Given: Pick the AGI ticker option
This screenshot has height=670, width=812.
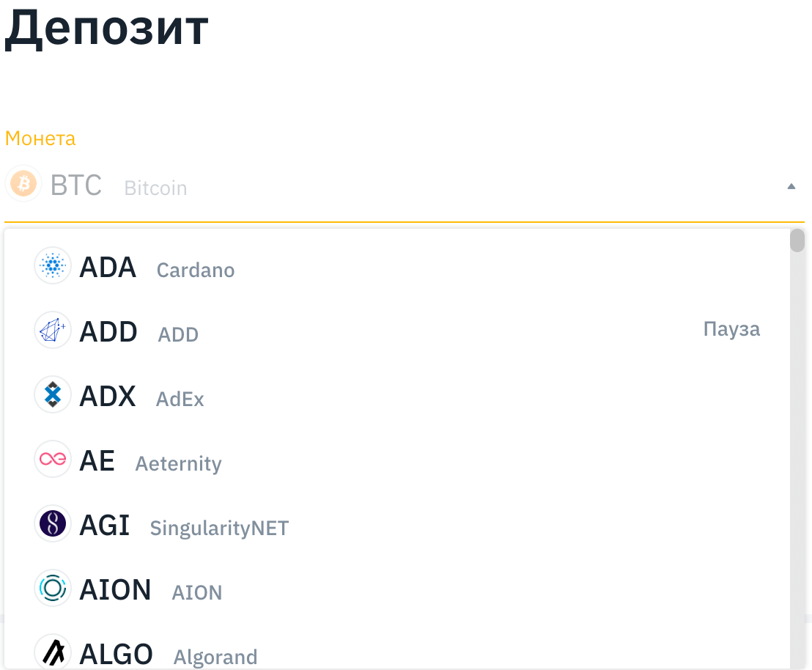Looking at the screenshot, I should tap(104, 526).
